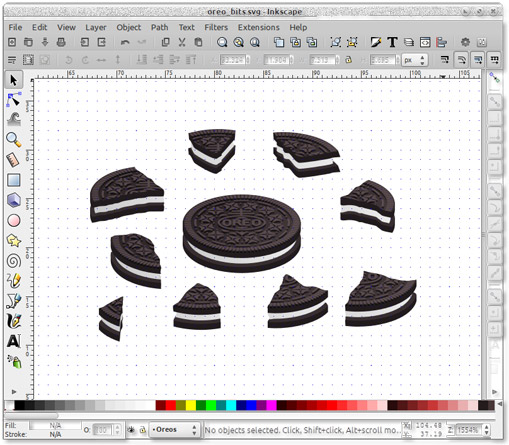Image resolution: width=509 pixels, height=445 pixels.
Task: Open the Extensions menu
Action: [x=259, y=27]
